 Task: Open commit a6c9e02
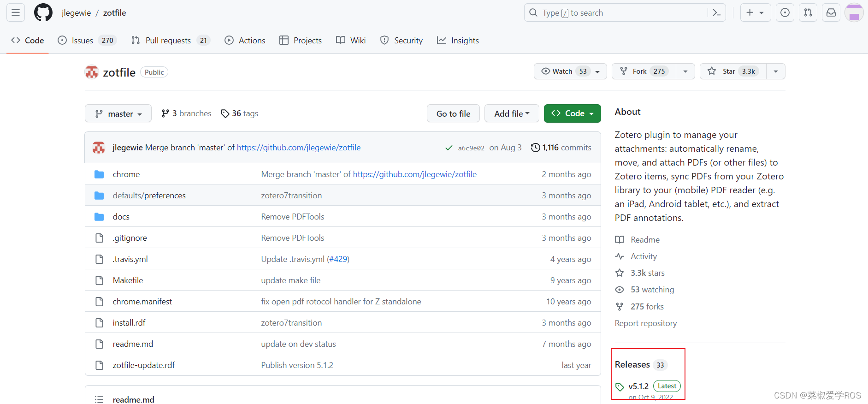point(471,148)
